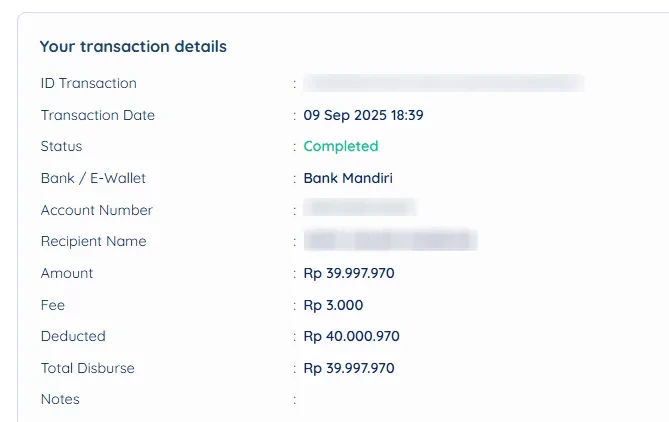Select the Bank Mandiri value
The width and height of the screenshot is (669, 422).
pyautogui.click(x=348, y=178)
